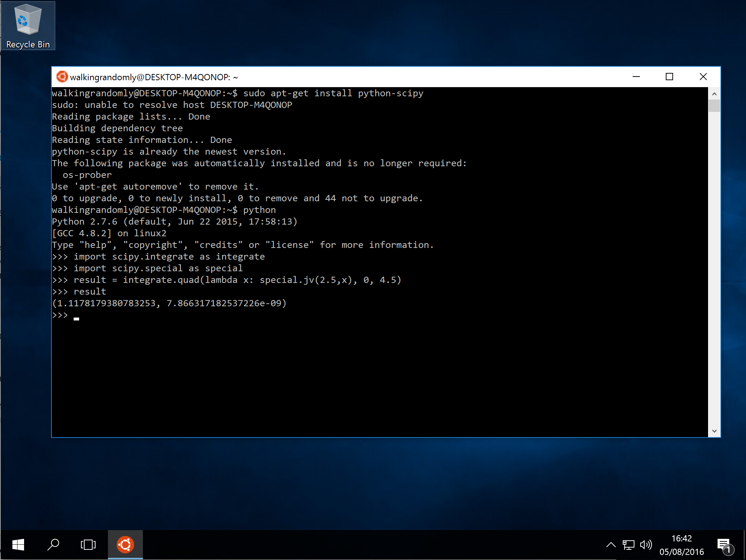Open the network status tray icon

[628, 545]
